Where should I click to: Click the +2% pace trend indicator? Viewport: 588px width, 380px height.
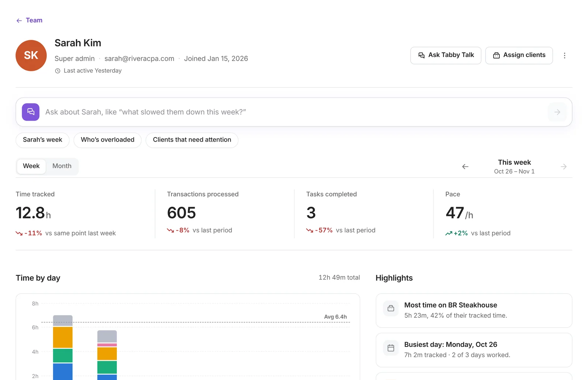pyautogui.click(x=456, y=233)
